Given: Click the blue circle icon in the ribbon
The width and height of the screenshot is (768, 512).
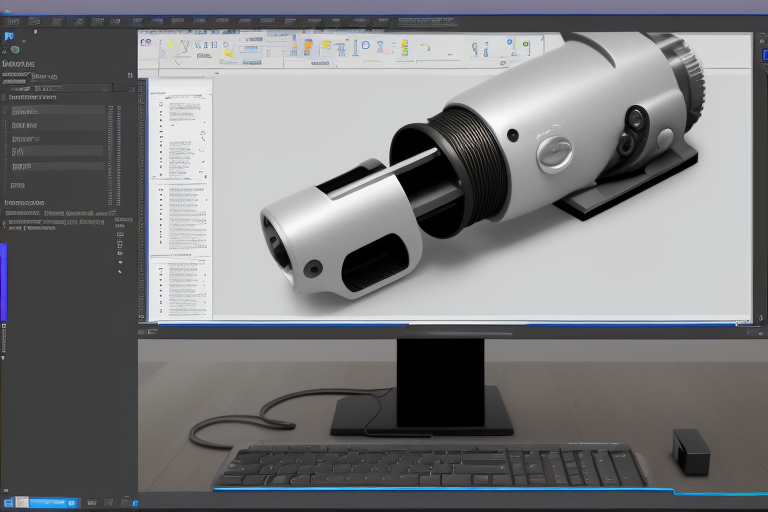Looking at the screenshot, I should (x=365, y=45).
